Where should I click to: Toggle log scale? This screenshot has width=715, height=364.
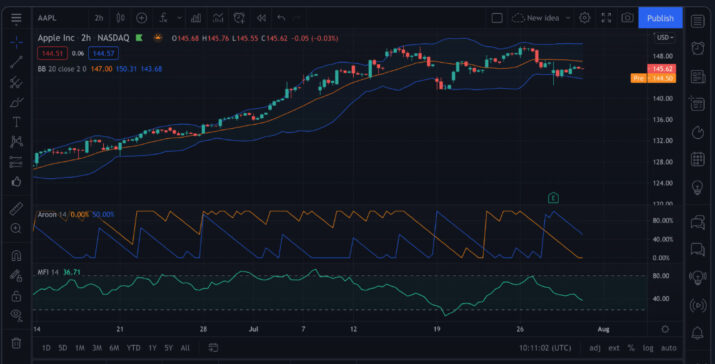point(648,348)
